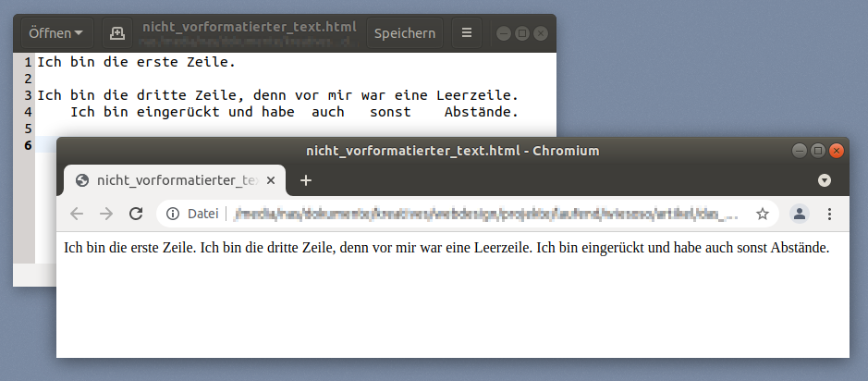This screenshot has height=381, width=868.
Task: Open the Öffnen dropdown in gedit
Action: tap(56, 33)
